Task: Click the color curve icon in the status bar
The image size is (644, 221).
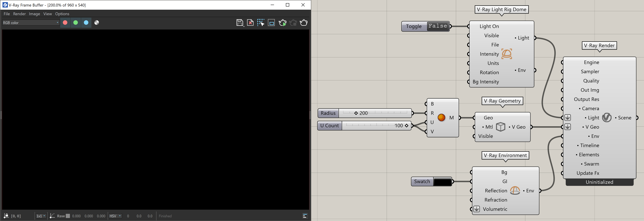Action: (52, 216)
